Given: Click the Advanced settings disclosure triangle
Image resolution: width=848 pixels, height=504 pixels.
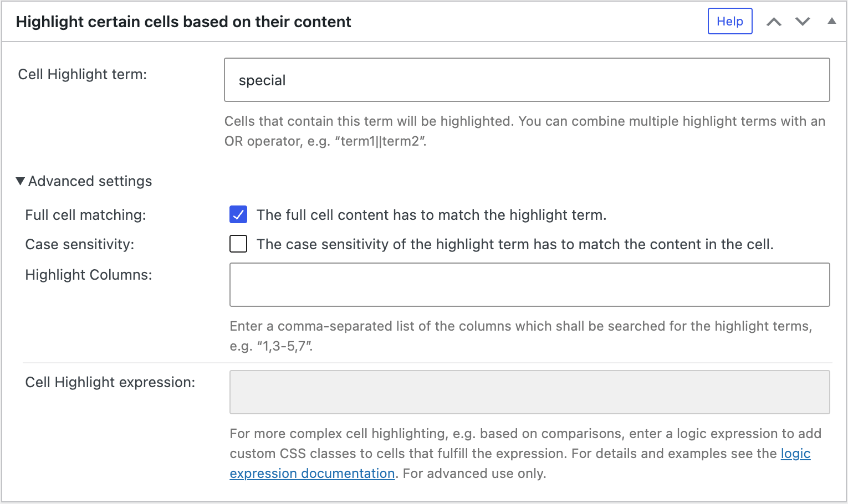Looking at the screenshot, I should [20, 181].
